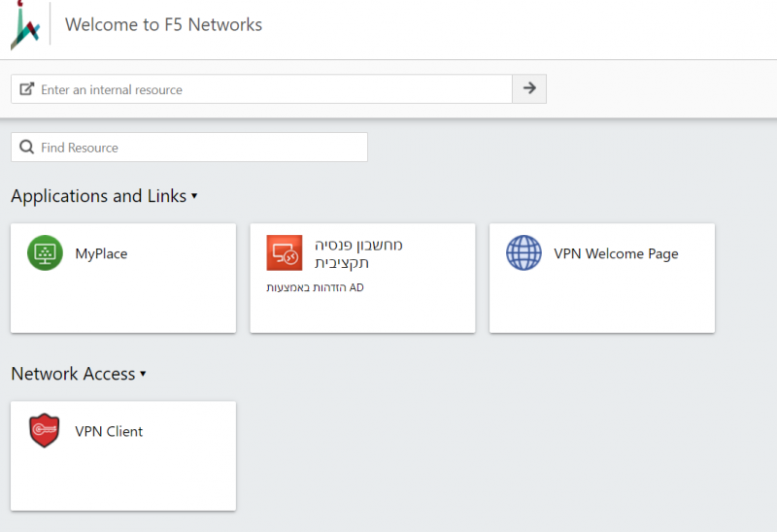Click the orange remote desktop icon

point(285,252)
